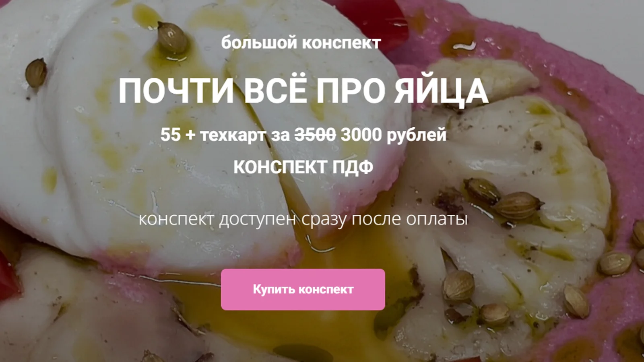Click the "55 + техкарт" text

[213, 135]
